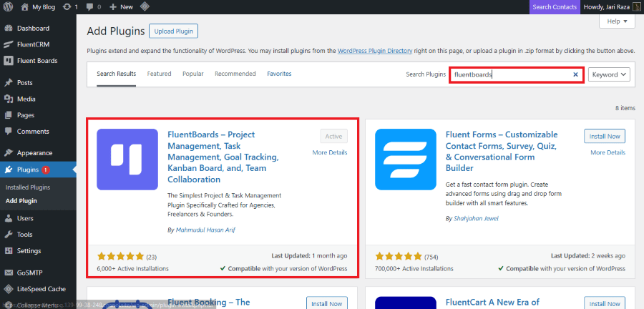Click the Active button on FluentBoards
The width and height of the screenshot is (644, 309).
coord(334,136)
